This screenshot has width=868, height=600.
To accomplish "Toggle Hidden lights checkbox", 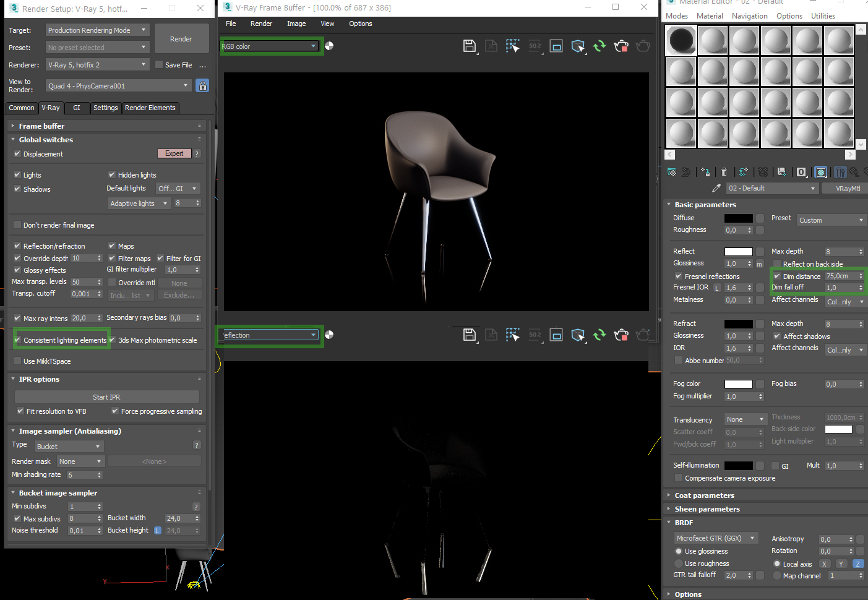I will click(112, 174).
